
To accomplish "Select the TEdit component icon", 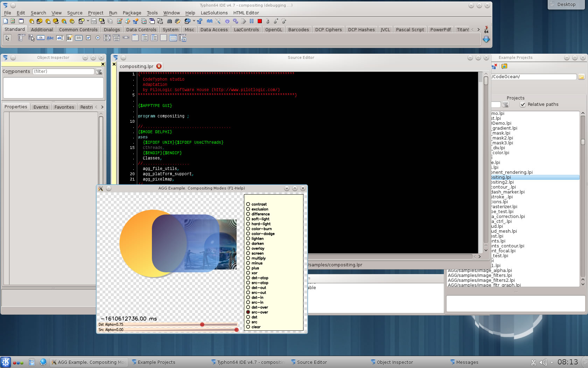I will coord(60,38).
